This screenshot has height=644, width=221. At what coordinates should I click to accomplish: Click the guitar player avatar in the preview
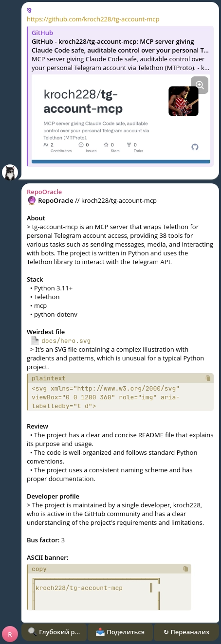coord(183,101)
